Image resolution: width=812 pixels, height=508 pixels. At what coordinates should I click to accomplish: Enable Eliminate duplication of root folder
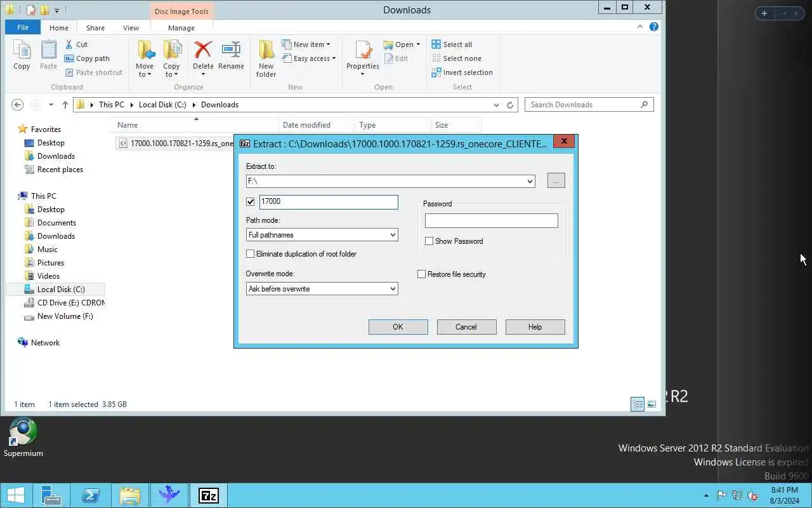250,254
